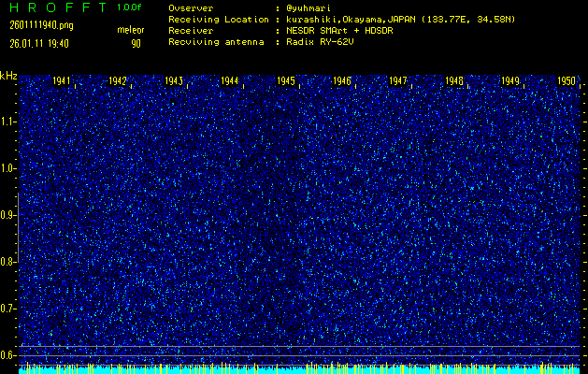This screenshot has height=374, width=588.
Task: Select the 1.0 frequency axis label
Action: point(8,168)
